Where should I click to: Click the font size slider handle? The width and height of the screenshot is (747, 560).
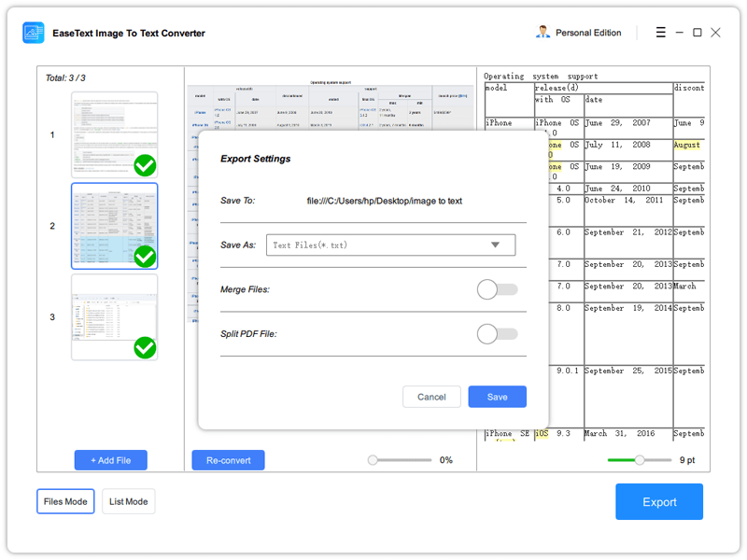(640, 460)
